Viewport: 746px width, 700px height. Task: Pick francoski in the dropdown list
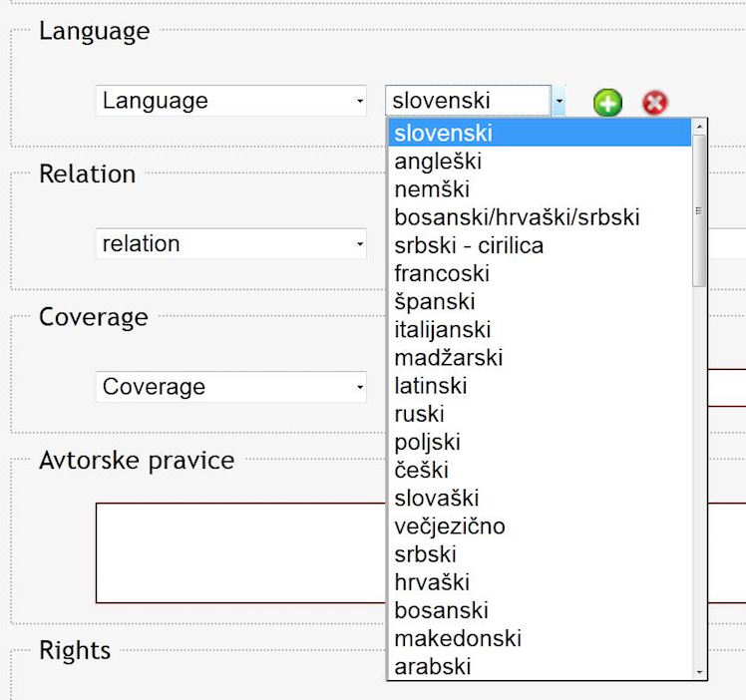click(x=442, y=273)
